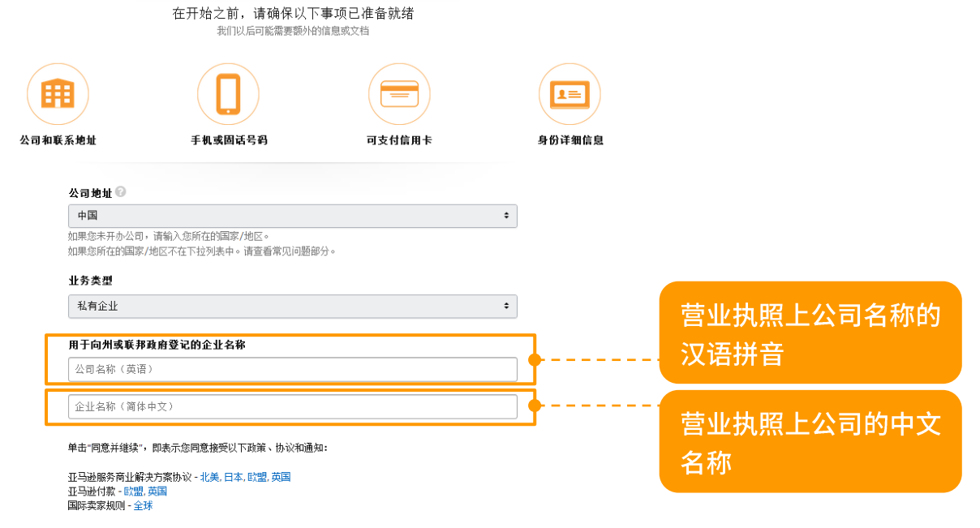Open the 日本 agreement link
Image resolution: width=980 pixels, height=528 pixels.
coord(233,477)
